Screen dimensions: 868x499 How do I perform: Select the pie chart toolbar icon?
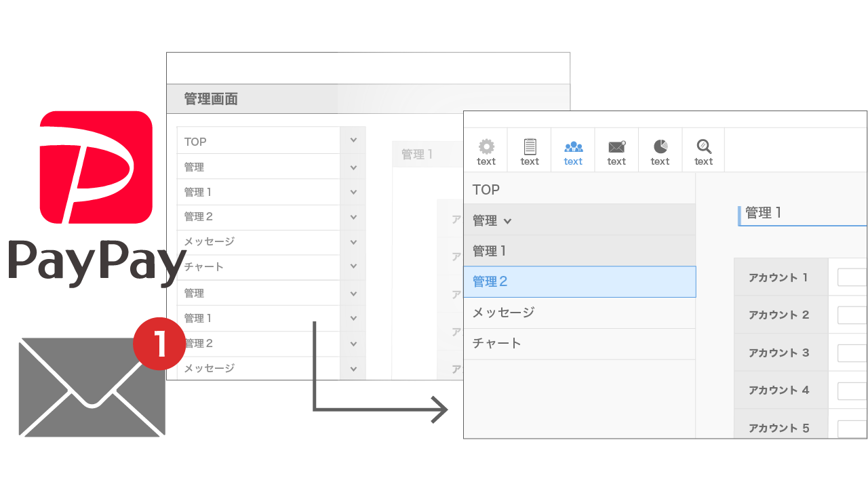click(660, 146)
